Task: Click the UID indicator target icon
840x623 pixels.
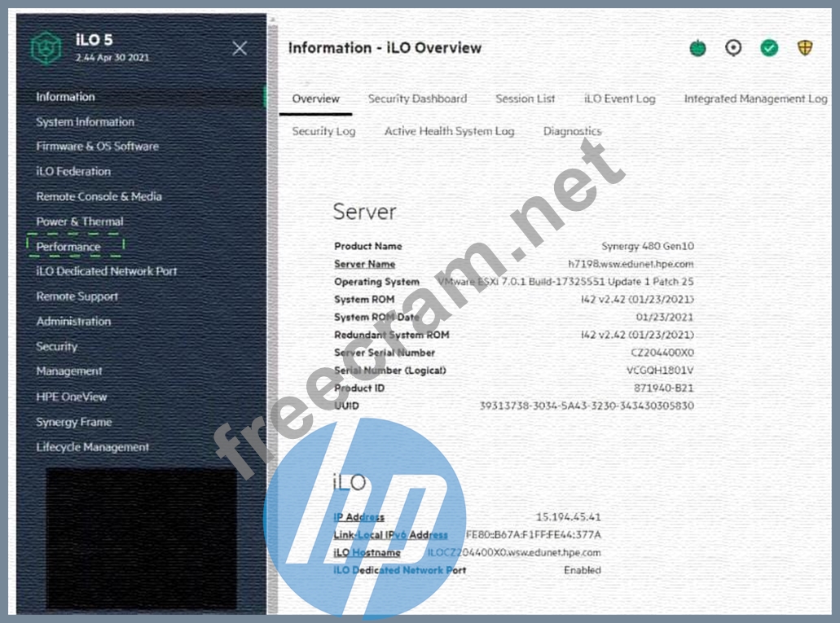Action: [x=733, y=49]
